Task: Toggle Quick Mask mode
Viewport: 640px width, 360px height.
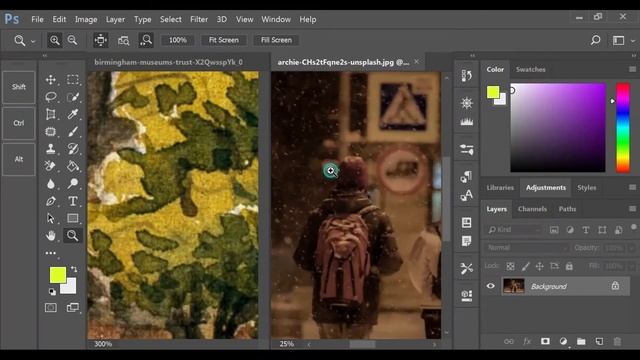Action: point(51,307)
